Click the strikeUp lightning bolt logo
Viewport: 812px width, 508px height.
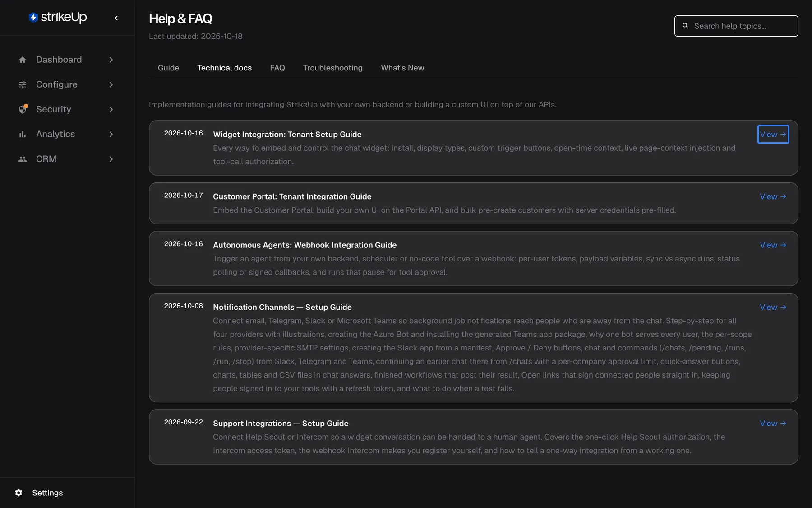[x=33, y=18]
